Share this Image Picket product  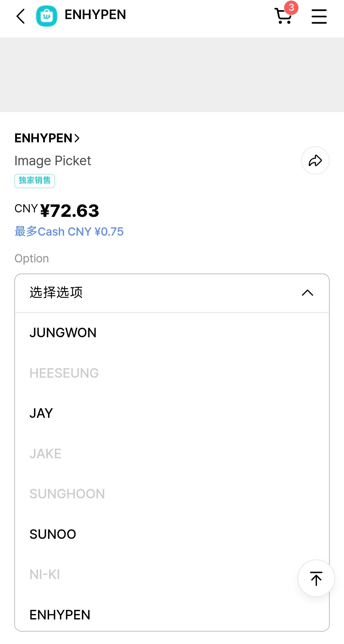(315, 161)
